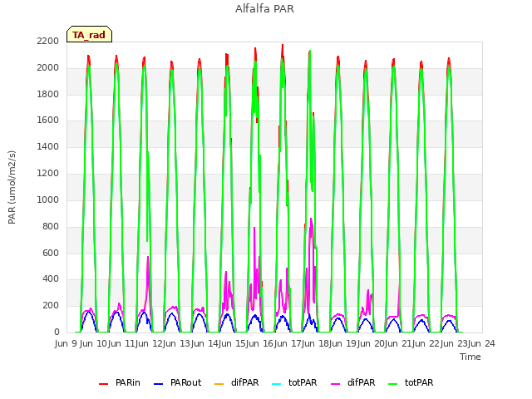Click the 1400 y-axis tick label
This screenshot has height=399, width=532.
pyautogui.click(x=48, y=147)
